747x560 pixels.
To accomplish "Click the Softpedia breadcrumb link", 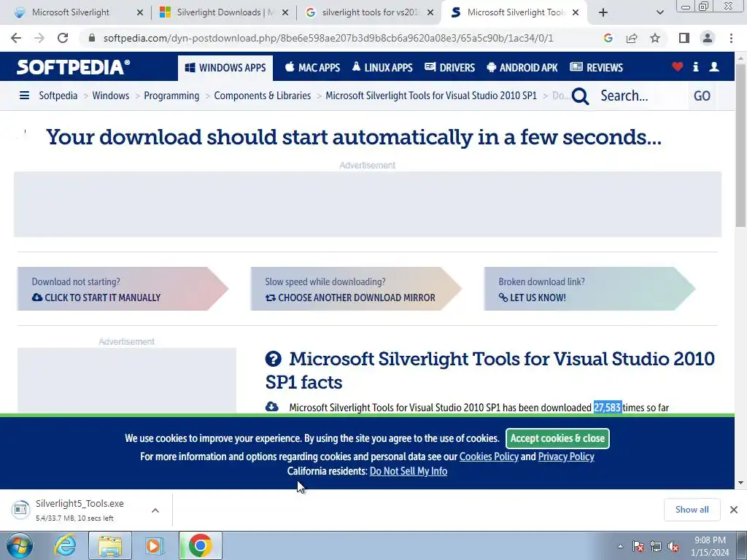I will [58, 96].
